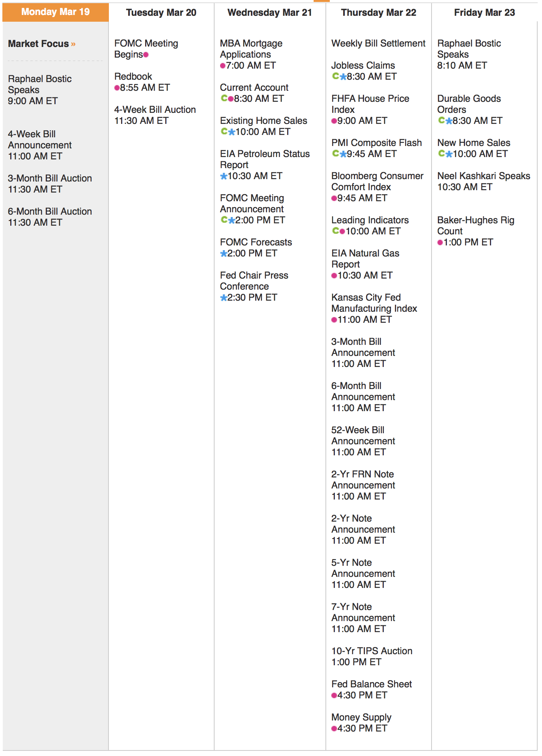Open the 10-Yr TIPS Auction link

tap(372, 651)
